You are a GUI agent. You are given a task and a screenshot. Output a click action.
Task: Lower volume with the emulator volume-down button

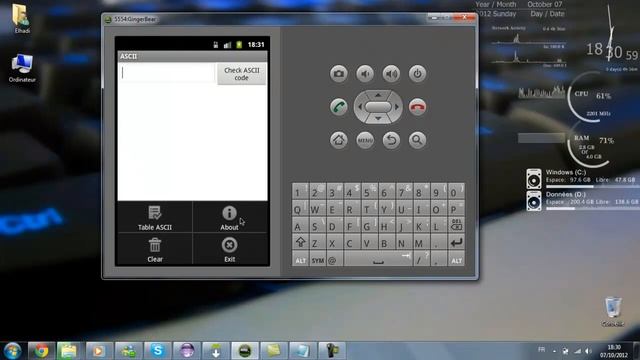365,74
